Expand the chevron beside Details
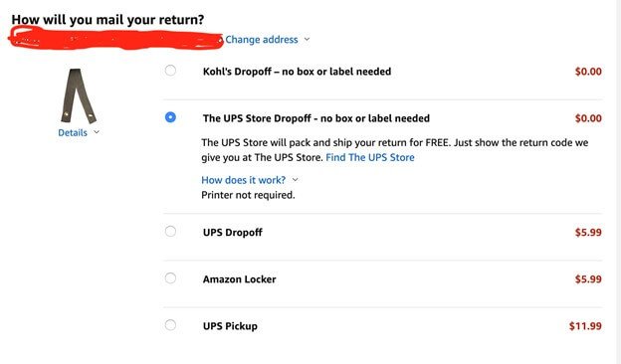The height and width of the screenshot is (364, 621). (x=97, y=132)
